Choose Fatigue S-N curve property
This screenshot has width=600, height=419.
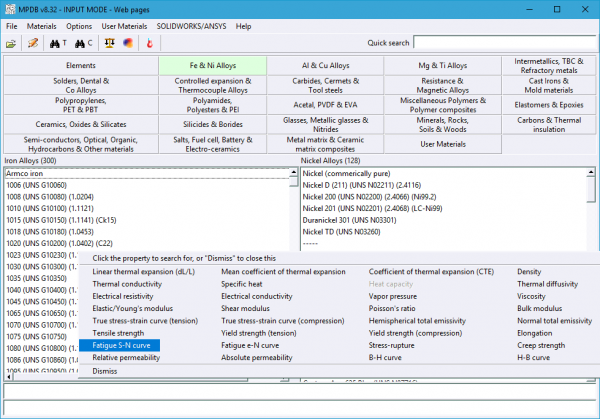(120, 345)
